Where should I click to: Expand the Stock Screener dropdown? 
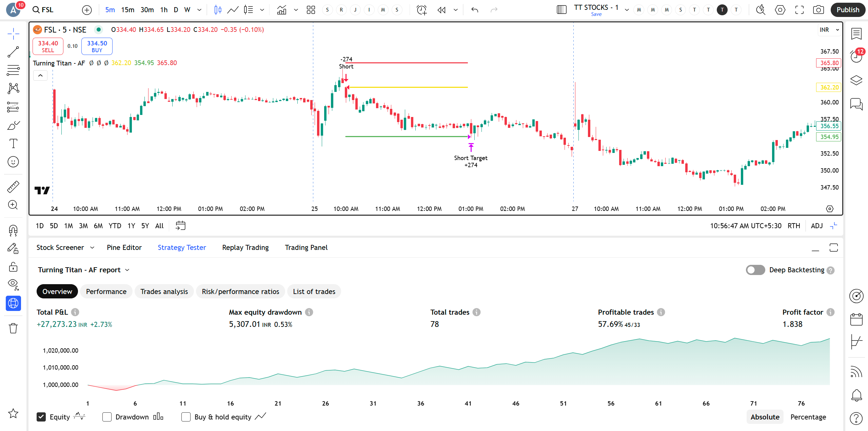[x=92, y=248]
